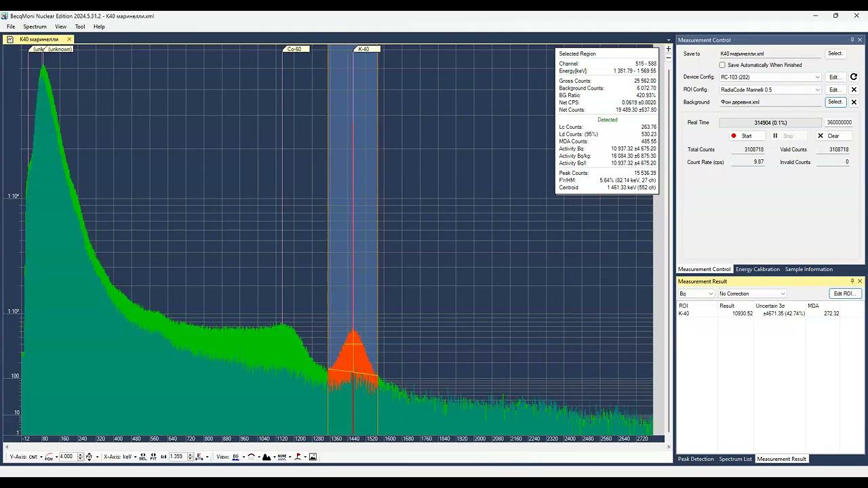Open the Bq unit dropdown
868x488 pixels.
[x=696, y=293]
